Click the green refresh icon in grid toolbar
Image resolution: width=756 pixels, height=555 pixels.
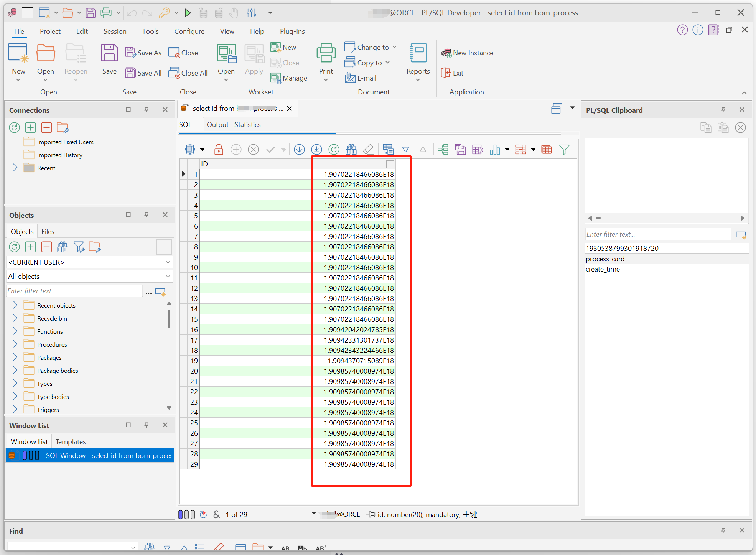(x=334, y=150)
